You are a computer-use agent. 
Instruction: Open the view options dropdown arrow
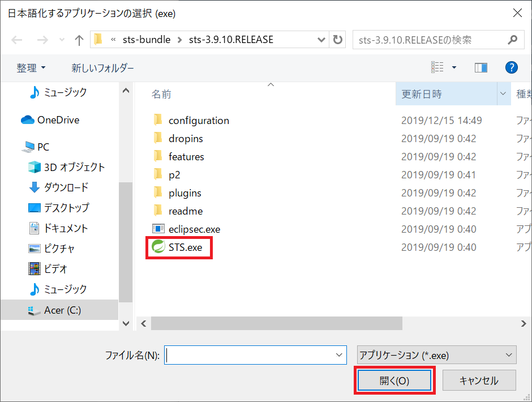[x=454, y=67]
